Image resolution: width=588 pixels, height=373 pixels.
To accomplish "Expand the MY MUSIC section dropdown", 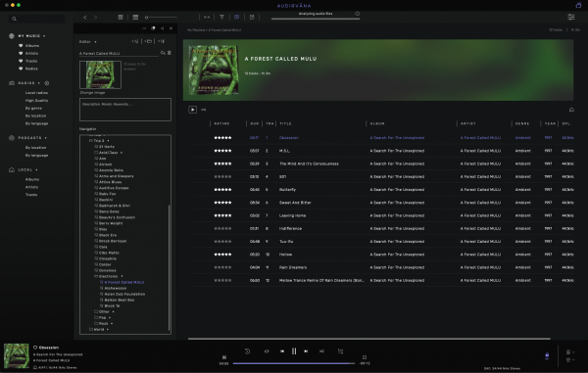I will pyautogui.click(x=44, y=36).
